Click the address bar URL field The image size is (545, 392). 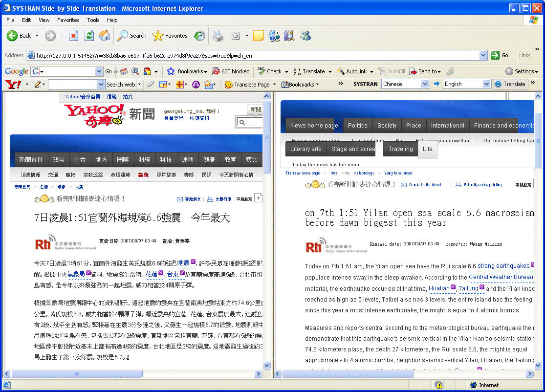click(257, 55)
